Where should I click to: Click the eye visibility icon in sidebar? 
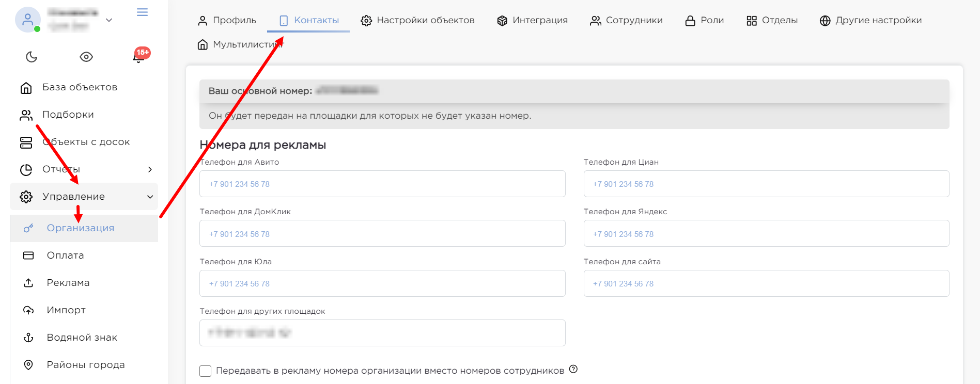86,57
